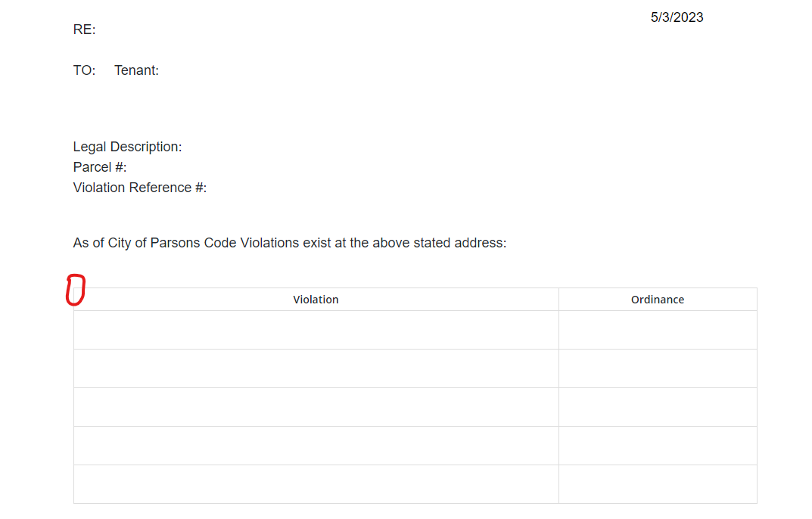Click the red-circled table corner

[75, 291]
